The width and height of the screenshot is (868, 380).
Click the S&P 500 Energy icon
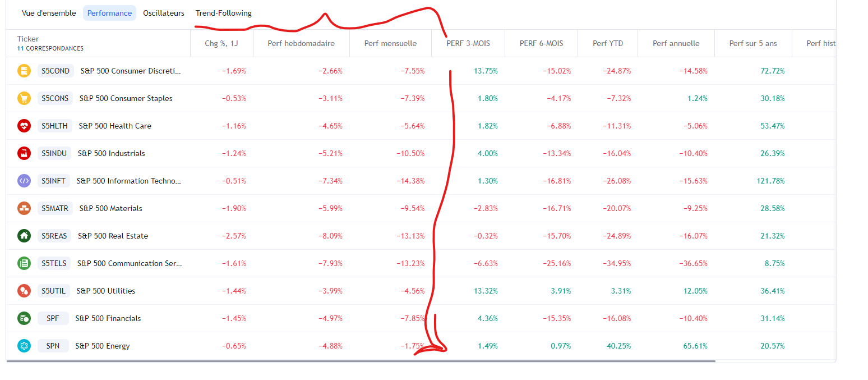coord(24,346)
